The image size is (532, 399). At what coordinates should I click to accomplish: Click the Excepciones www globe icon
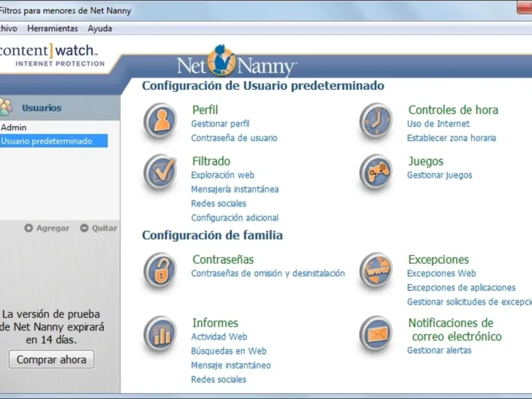click(376, 270)
